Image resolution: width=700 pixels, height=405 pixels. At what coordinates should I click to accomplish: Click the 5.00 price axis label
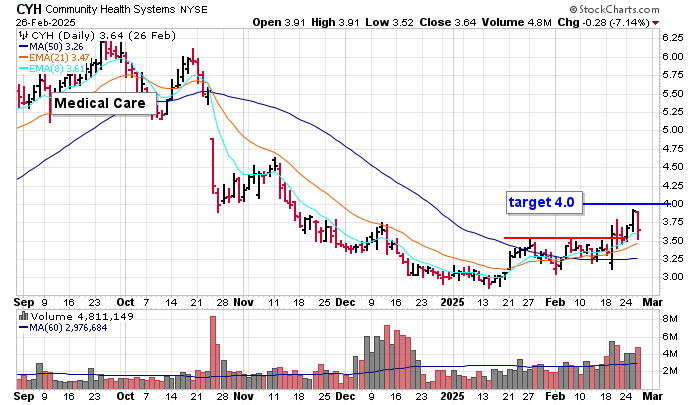pos(673,130)
